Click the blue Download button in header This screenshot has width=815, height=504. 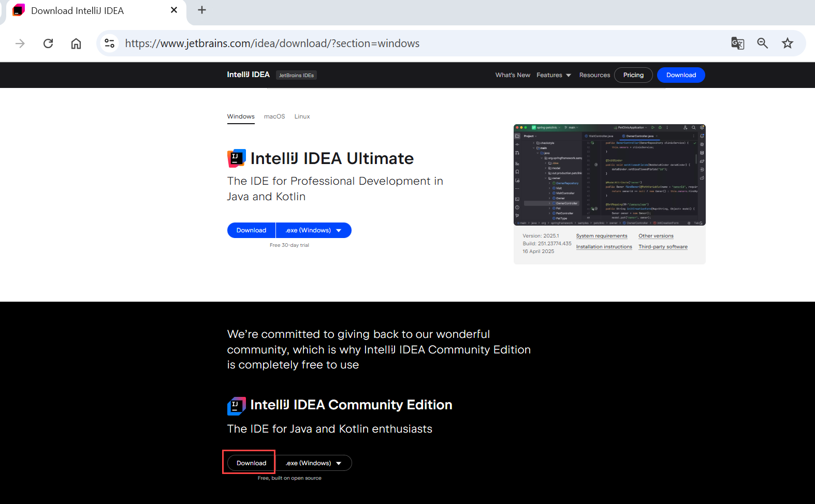point(681,75)
